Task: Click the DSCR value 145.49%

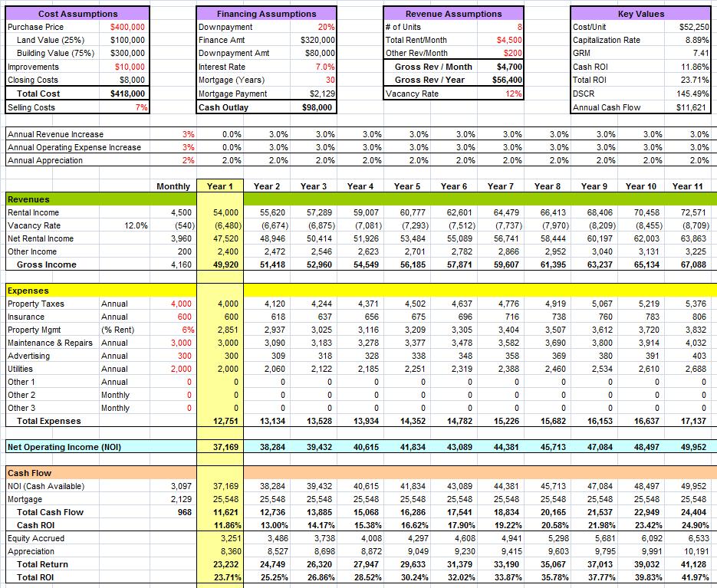Action: (x=690, y=94)
